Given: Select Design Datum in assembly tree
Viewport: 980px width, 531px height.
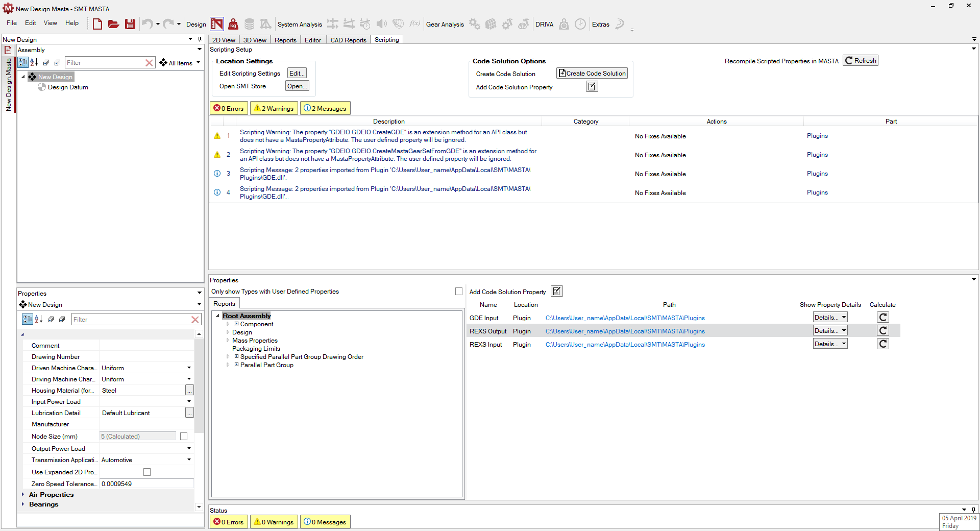Looking at the screenshot, I should coord(68,87).
